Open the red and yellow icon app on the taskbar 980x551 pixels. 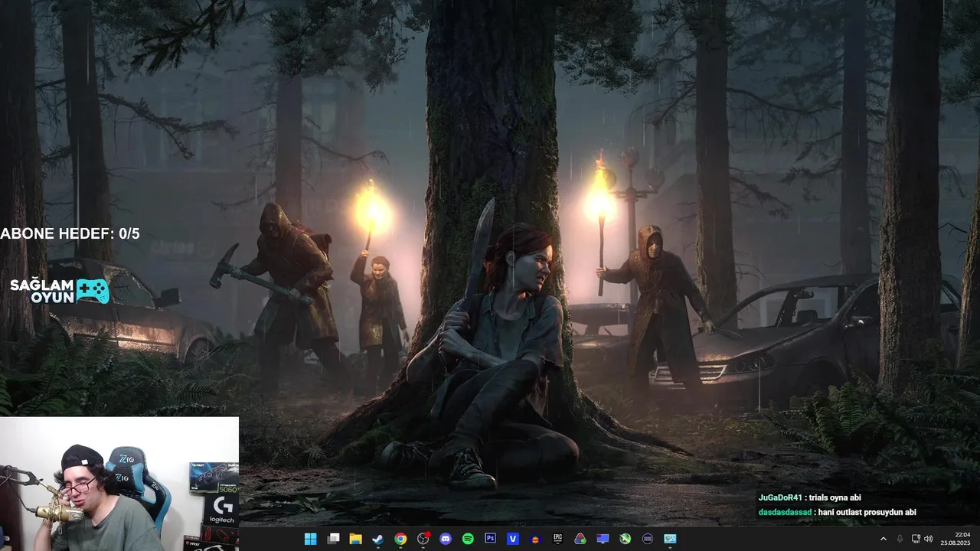click(535, 539)
